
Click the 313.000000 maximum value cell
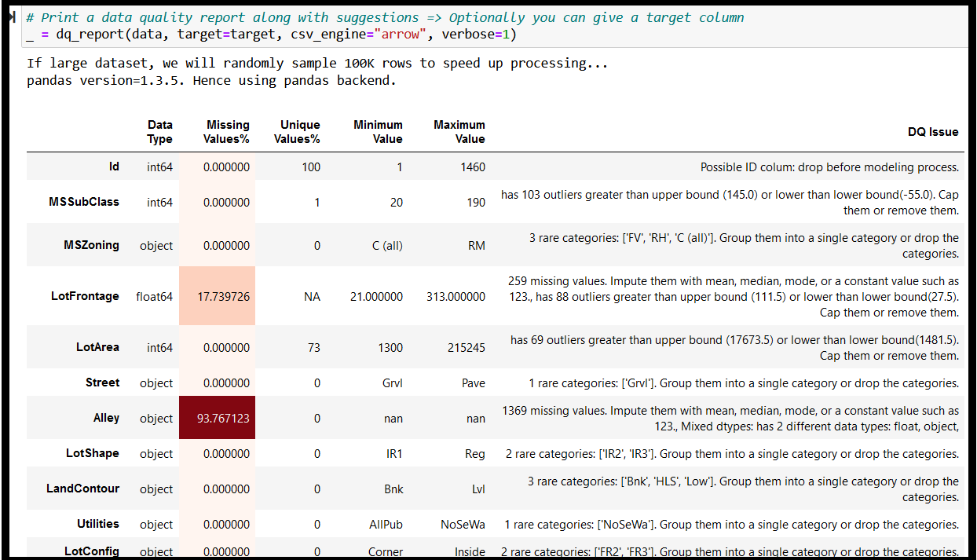[456, 297]
